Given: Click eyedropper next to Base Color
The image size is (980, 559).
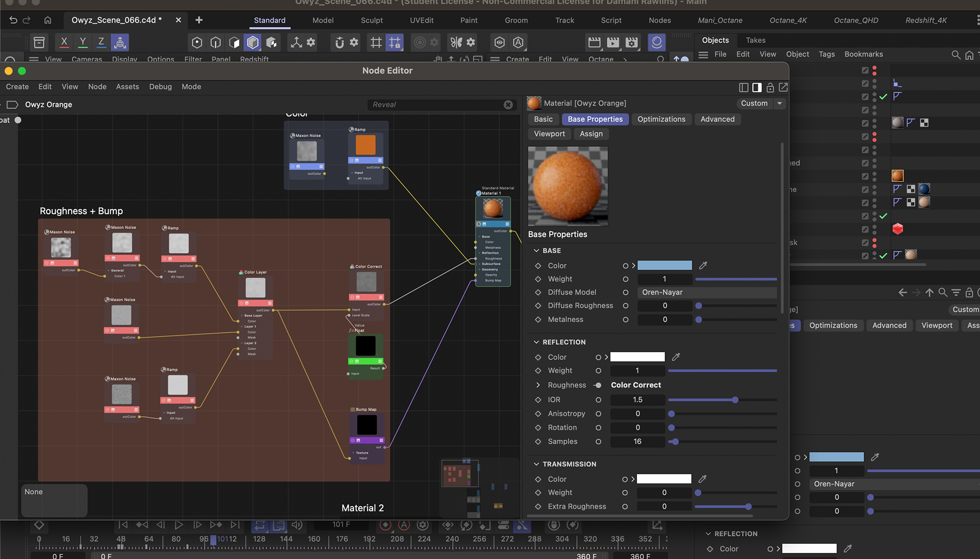Looking at the screenshot, I should 703,265.
